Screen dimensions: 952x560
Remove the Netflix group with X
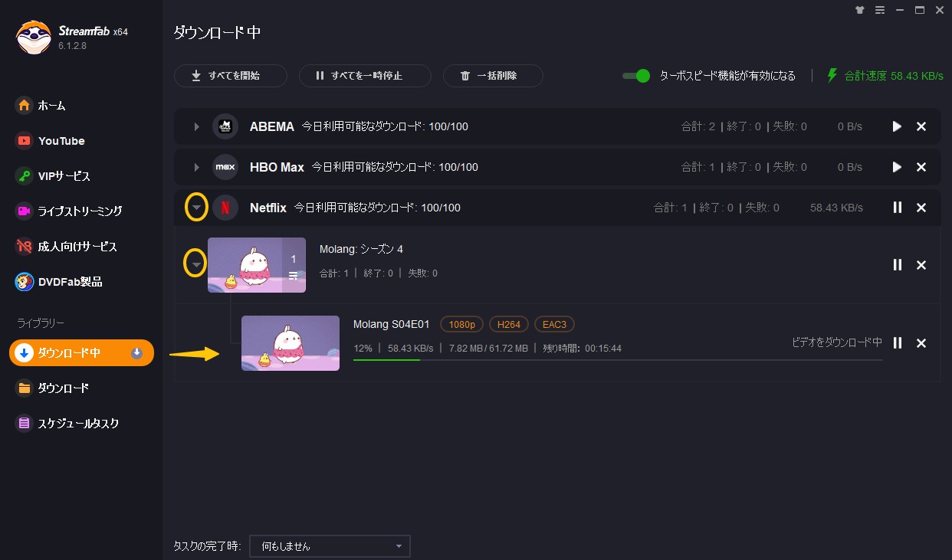tap(921, 208)
